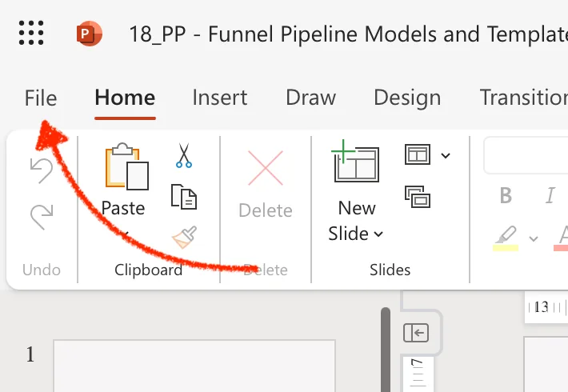The height and width of the screenshot is (392, 568).
Task: Apply the red font color
Action: pos(561,238)
